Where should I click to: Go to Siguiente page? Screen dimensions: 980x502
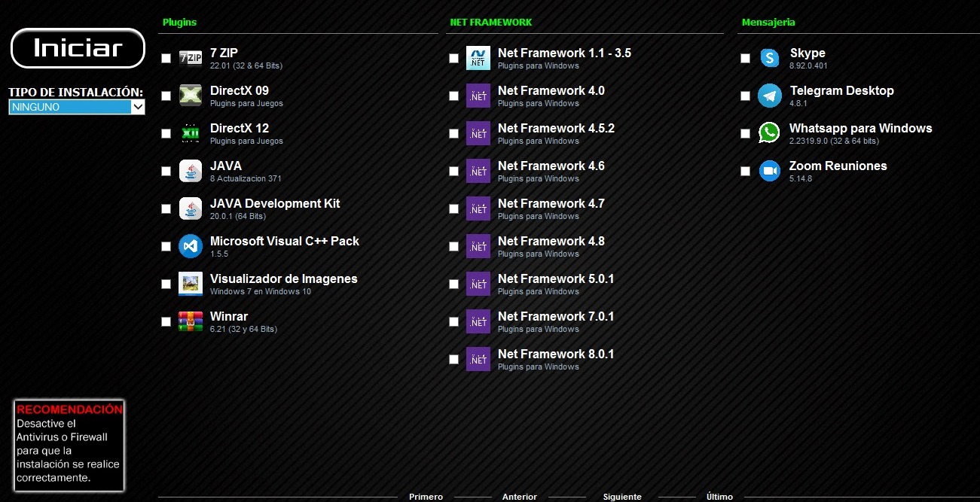click(x=622, y=497)
